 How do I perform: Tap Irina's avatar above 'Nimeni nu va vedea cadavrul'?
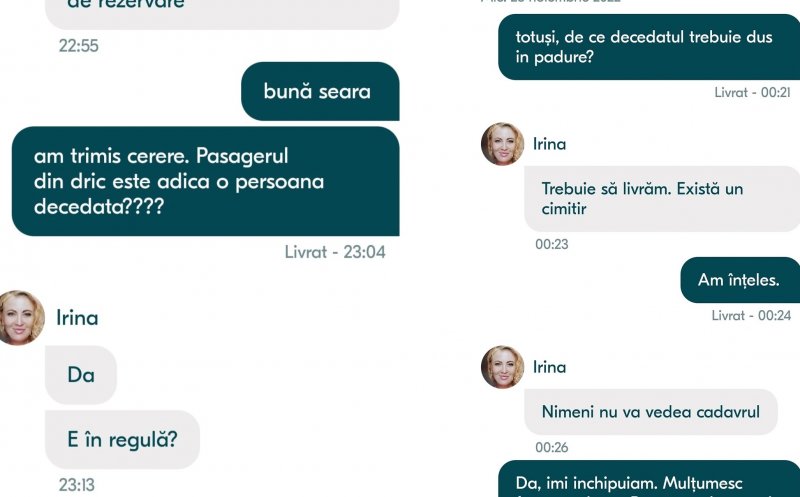click(x=503, y=367)
